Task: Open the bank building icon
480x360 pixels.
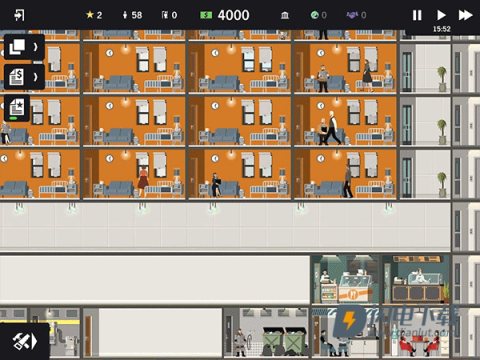Action: (285, 15)
